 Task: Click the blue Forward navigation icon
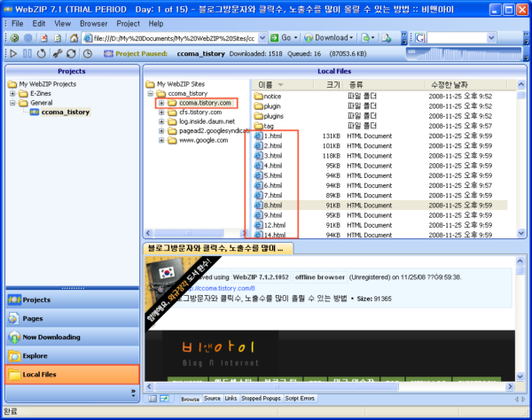28,38
